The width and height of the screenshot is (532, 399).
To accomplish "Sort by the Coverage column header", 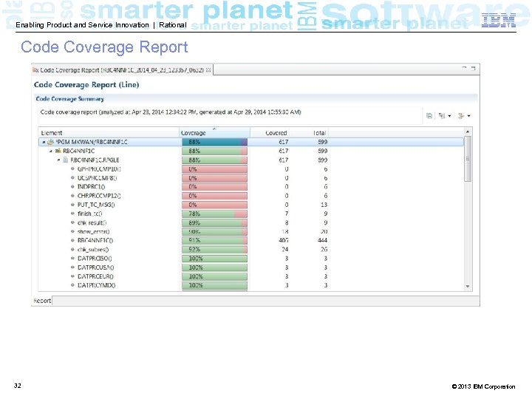I will [x=214, y=133].
